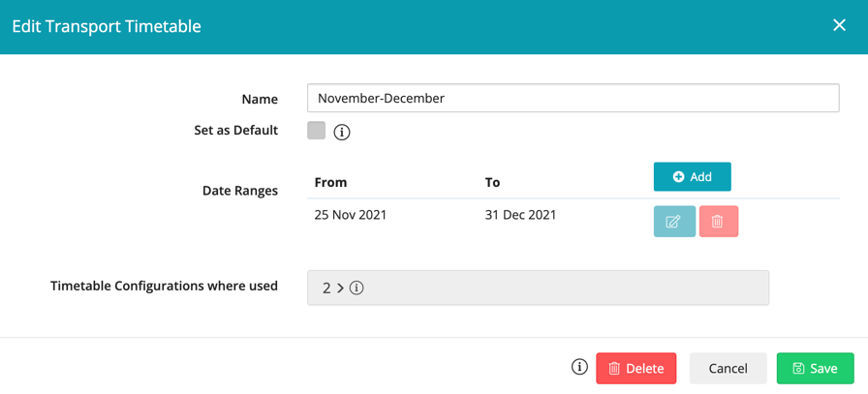
Task: Save the timetable changes
Action: tap(815, 368)
